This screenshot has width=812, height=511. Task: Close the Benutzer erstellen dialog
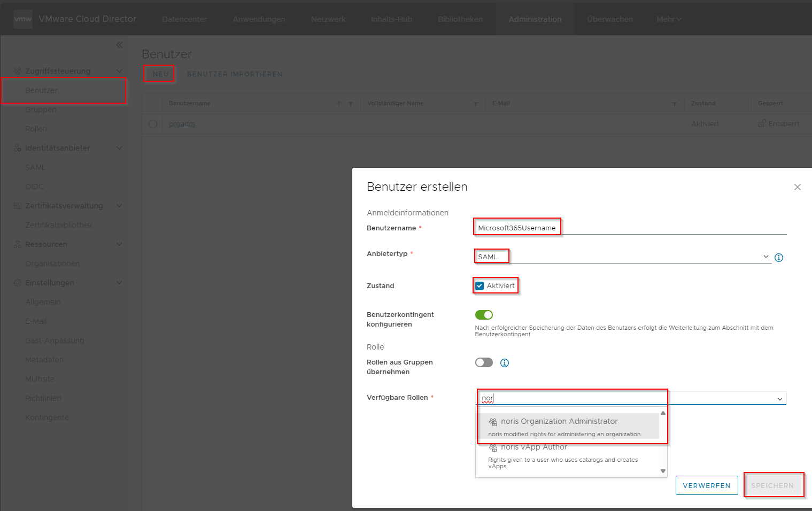[x=797, y=187]
